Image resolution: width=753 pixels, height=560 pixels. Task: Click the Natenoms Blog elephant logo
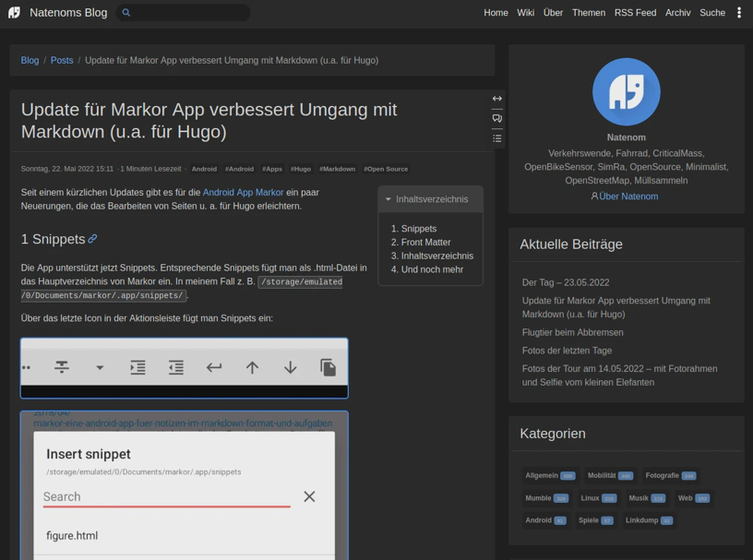coord(15,13)
